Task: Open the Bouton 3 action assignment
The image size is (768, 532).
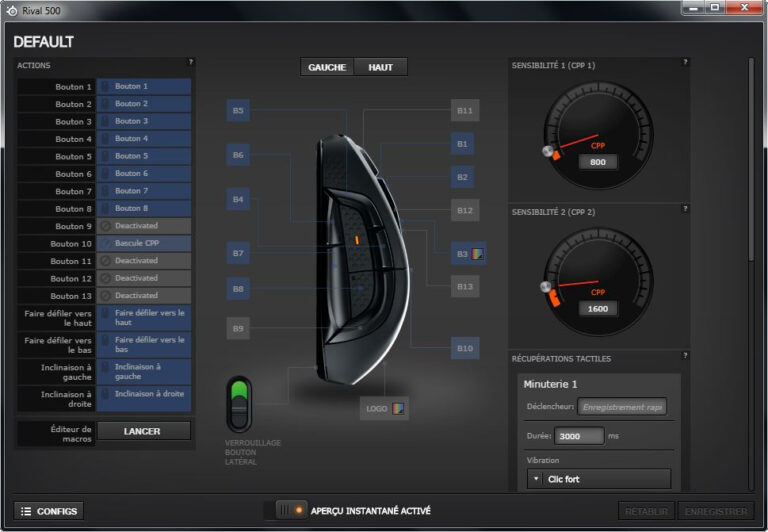Action: pyautogui.click(x=144, y=121)
